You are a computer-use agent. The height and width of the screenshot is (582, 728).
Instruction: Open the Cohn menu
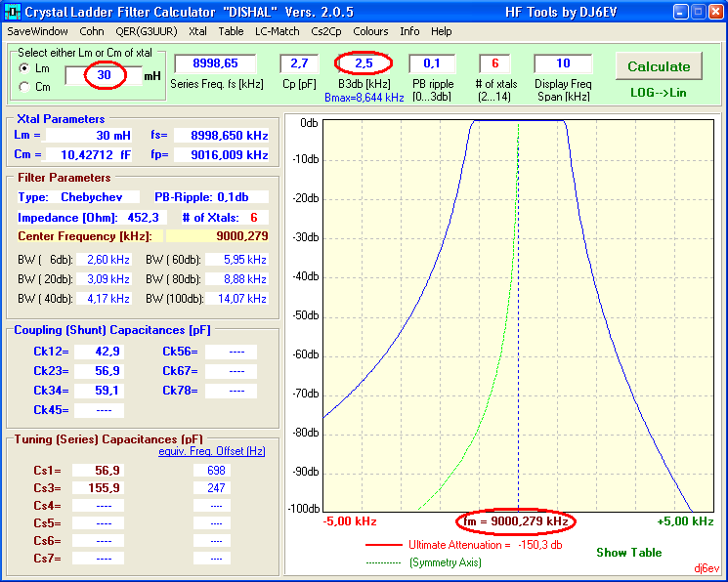(92, 31)
